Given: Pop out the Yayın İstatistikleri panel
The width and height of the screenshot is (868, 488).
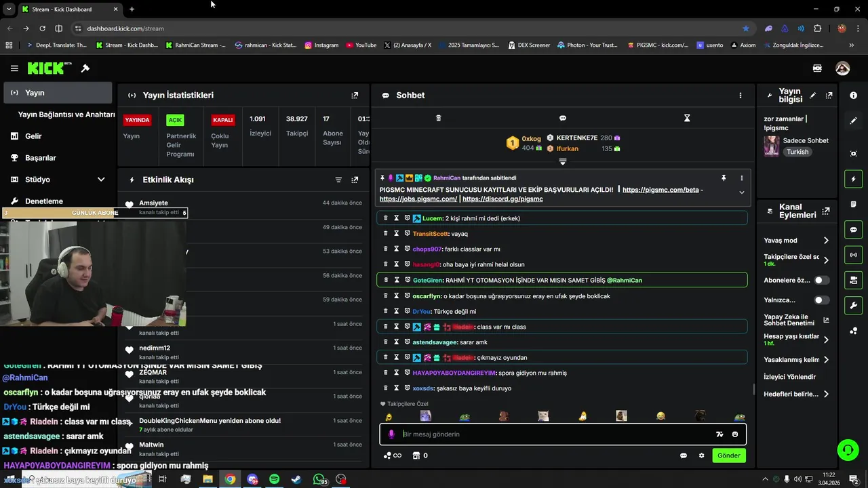Looking at the screenshot, I should (355, 96).
